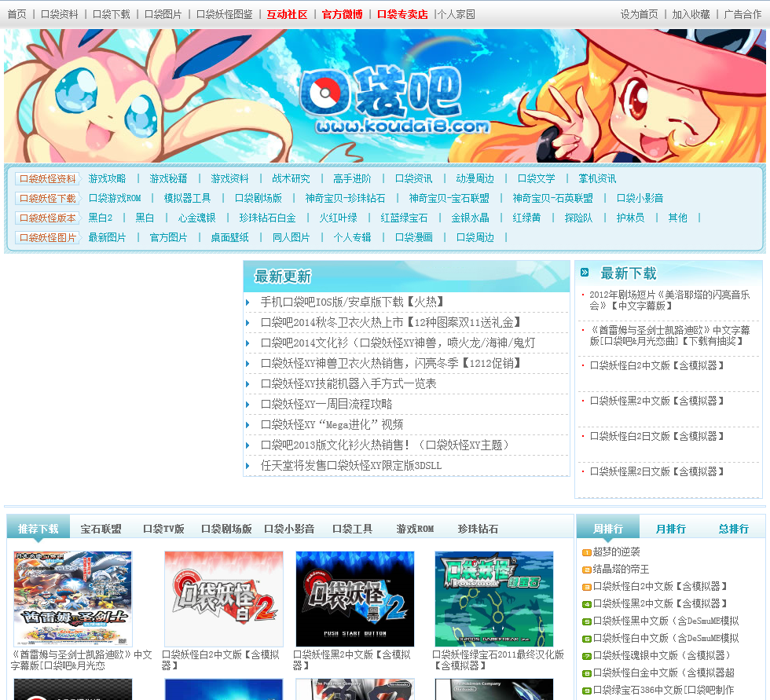
Task: Switch to the 口袋TV版 tab
Action: tap(163, 530)
